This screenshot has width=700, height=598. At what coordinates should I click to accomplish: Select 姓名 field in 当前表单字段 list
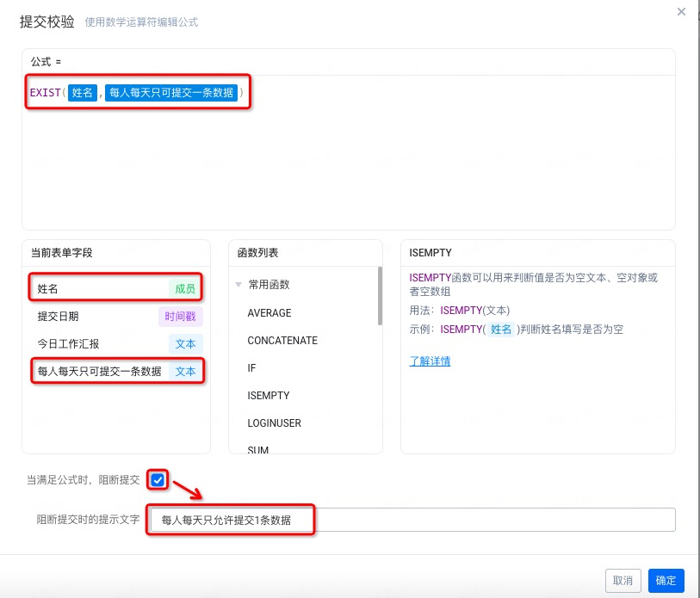(115, 289)
